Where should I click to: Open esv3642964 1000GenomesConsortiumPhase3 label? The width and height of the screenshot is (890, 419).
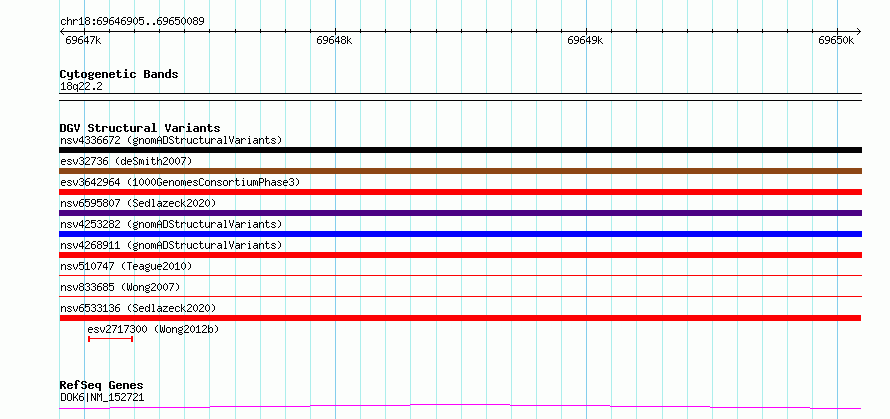tap(180, 182)
